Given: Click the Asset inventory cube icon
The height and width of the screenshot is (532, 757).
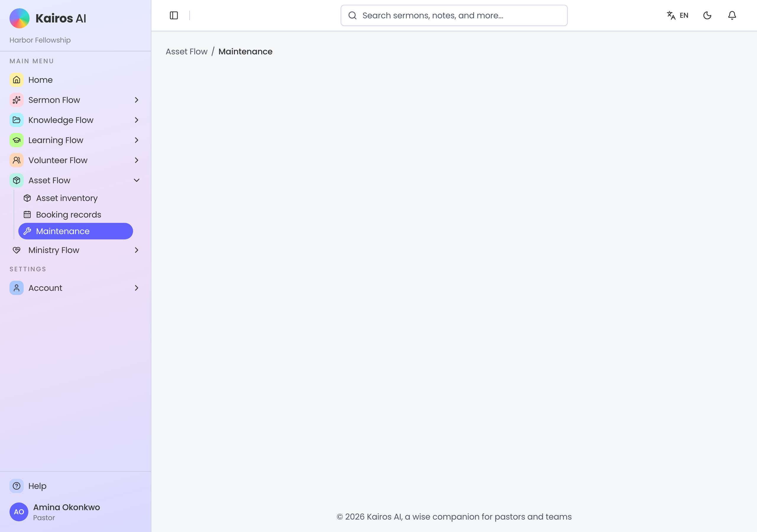Looking at the screenshot, I should point(28,198).
